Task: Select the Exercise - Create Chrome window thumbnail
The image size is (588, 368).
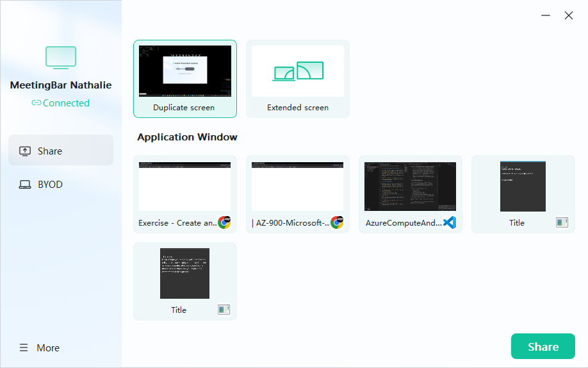Action: click(x=184, y=187)
